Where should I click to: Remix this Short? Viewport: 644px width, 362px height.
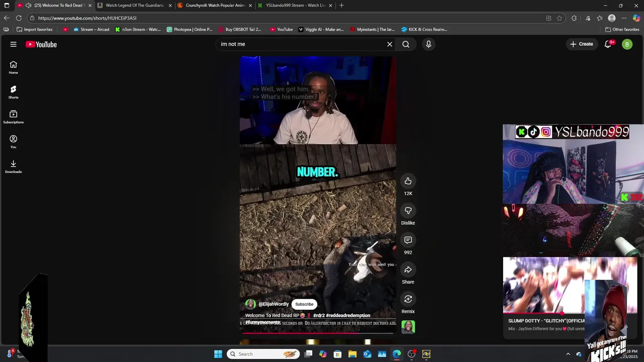(x=408, y=299)
